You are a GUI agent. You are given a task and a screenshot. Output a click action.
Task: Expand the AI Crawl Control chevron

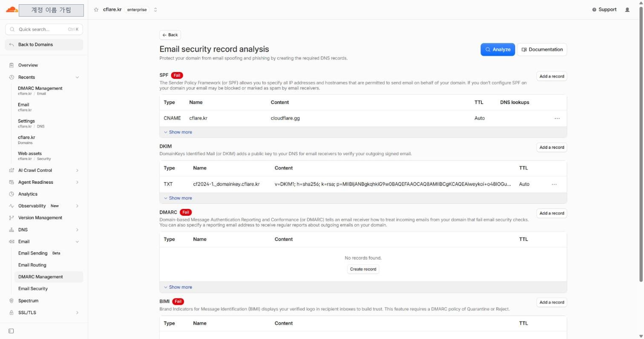click(77, 170)
